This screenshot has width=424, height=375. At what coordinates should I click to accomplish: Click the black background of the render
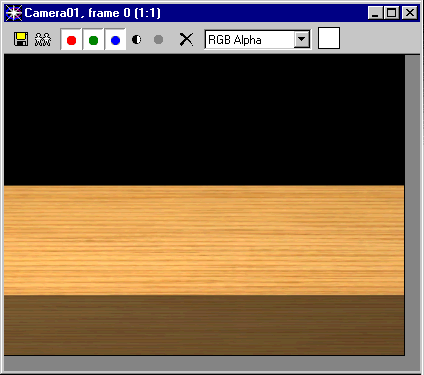coord(204,120)
